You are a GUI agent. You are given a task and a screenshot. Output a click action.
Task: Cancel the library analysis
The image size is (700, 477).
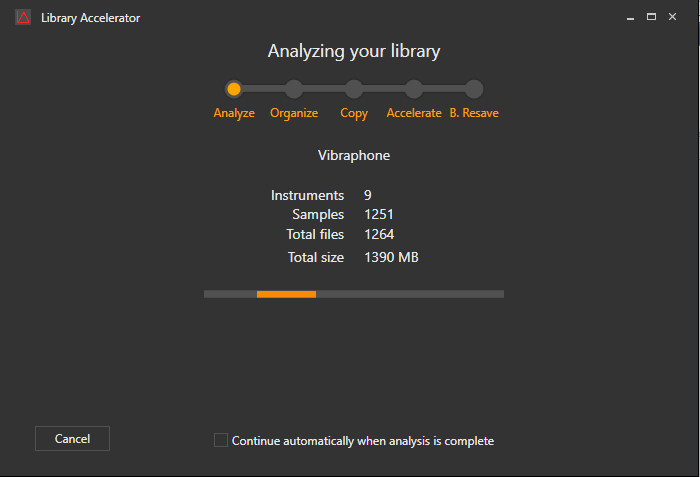click(72, 439)
